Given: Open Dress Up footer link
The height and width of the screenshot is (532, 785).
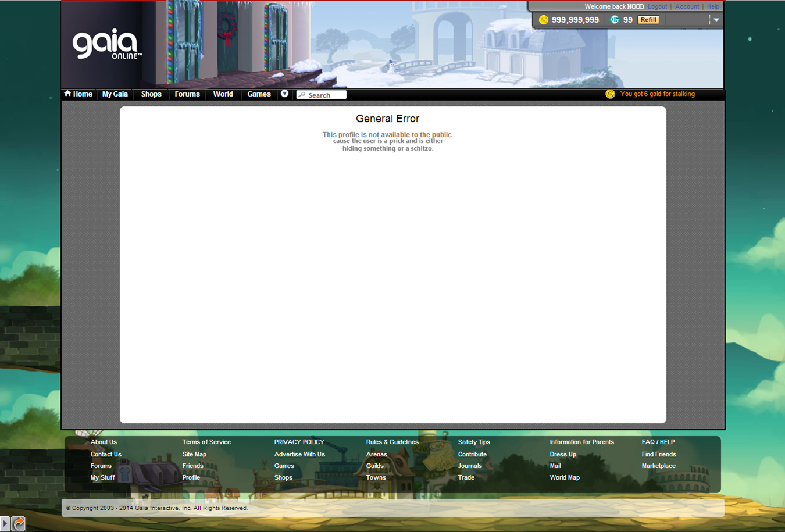Looking at the screenshot, I should [x=563, y=454].
